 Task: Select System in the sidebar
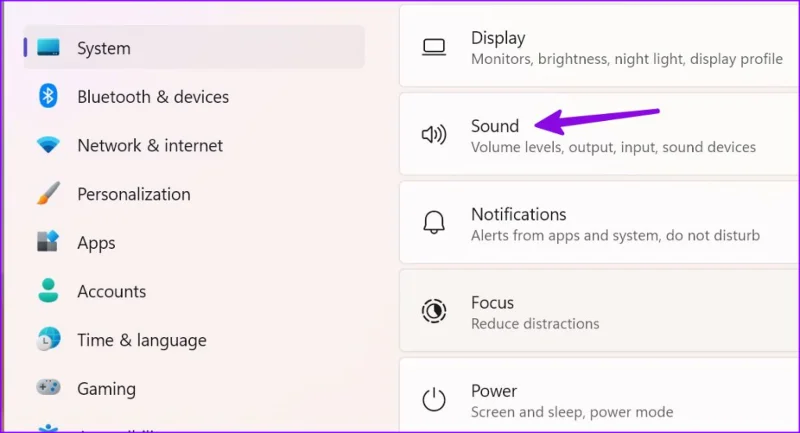click(194, 47)
